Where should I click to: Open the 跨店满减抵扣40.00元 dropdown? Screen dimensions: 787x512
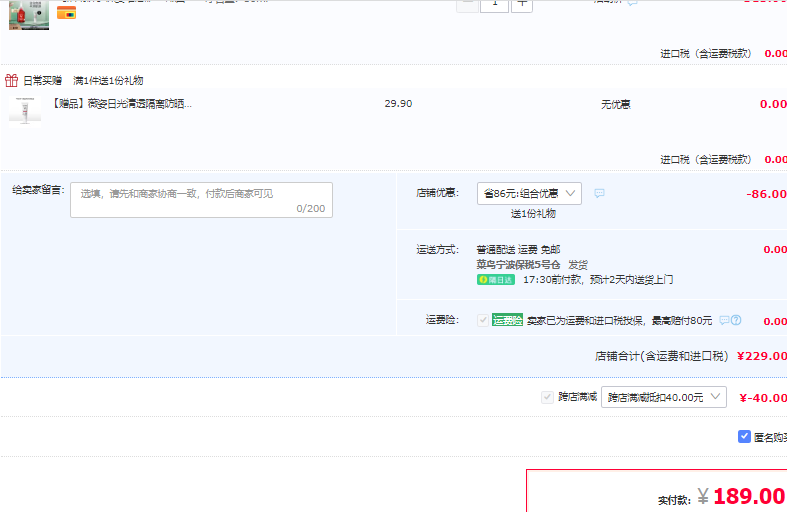[664, 397]
